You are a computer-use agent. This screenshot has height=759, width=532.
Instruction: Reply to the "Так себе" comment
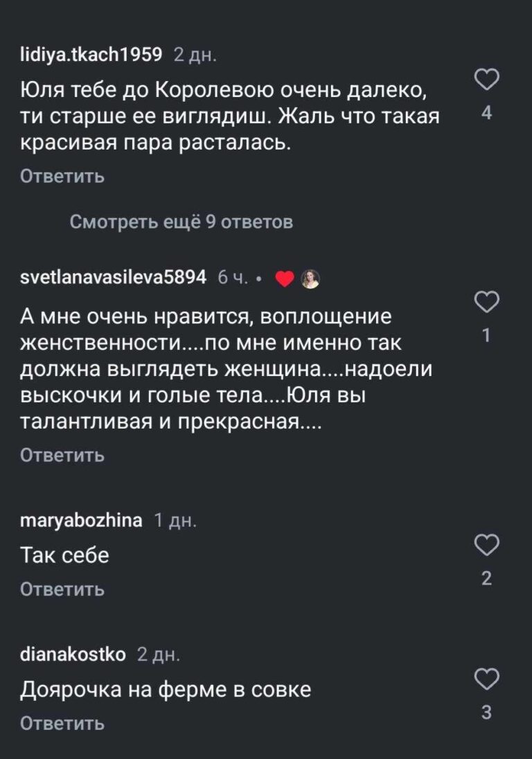(62, 589)
